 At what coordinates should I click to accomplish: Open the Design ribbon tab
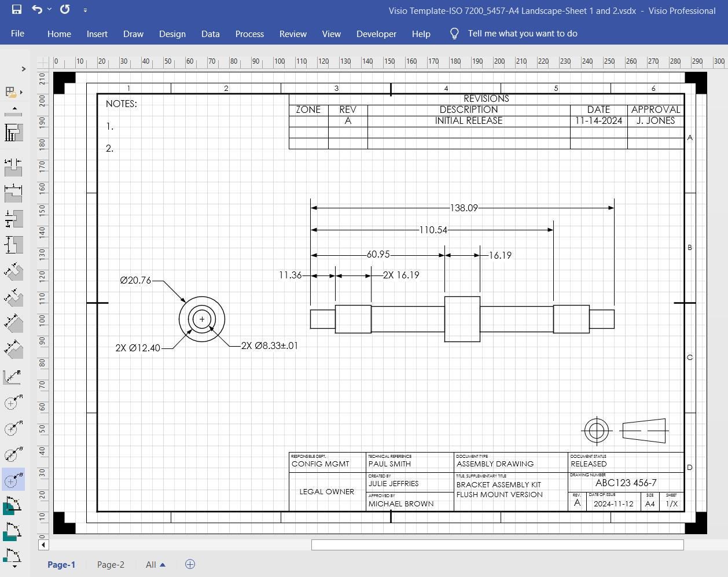point(172,34)
